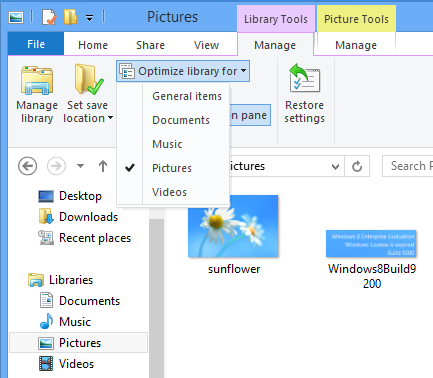The width and height of the screenshot is (433, 378).
Task: Open the Music library in navigation pane
Action: pos(65,322)
